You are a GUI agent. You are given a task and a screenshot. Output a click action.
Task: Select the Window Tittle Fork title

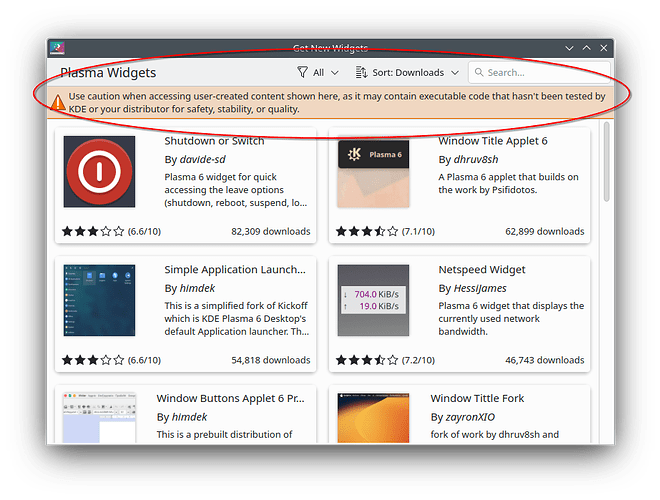click(x=477, y=398)
